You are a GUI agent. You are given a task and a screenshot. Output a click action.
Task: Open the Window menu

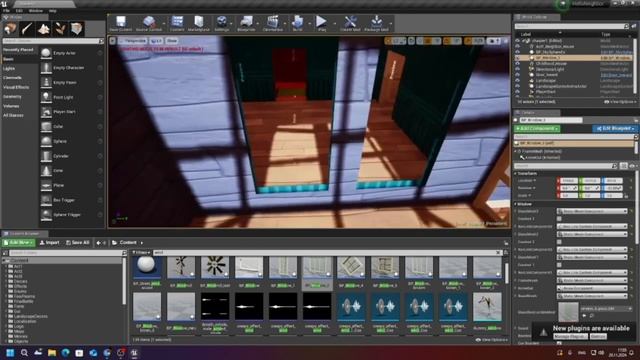[x=36, y=11]
